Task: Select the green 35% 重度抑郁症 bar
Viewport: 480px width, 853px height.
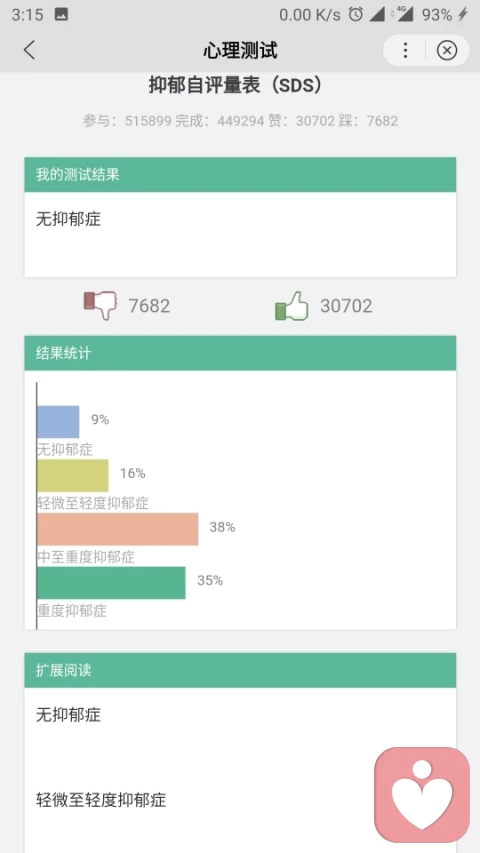Action: point(111,583)
